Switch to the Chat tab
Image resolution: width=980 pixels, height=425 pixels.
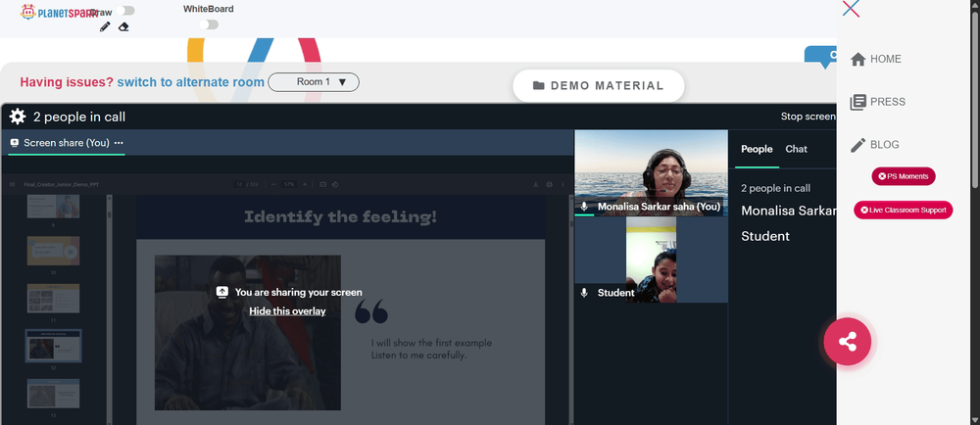(x=796, y=149)
